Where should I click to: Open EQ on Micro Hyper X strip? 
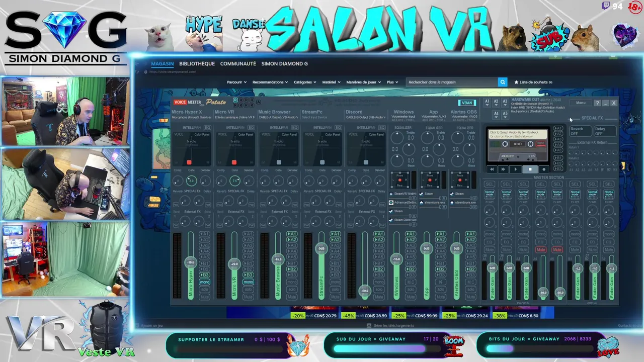coord(207,128)
